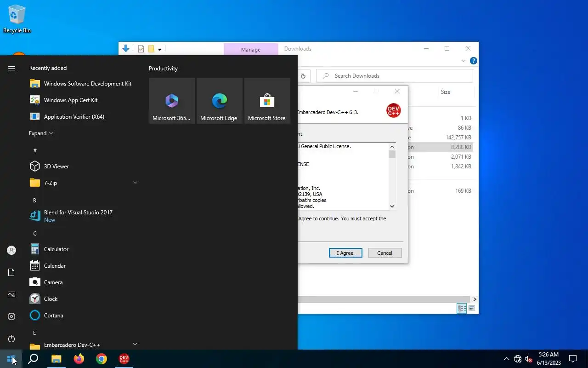Click the Power icon in Start sidebar
The width and height of the screenshot is (588, 368).
(11, 339)
